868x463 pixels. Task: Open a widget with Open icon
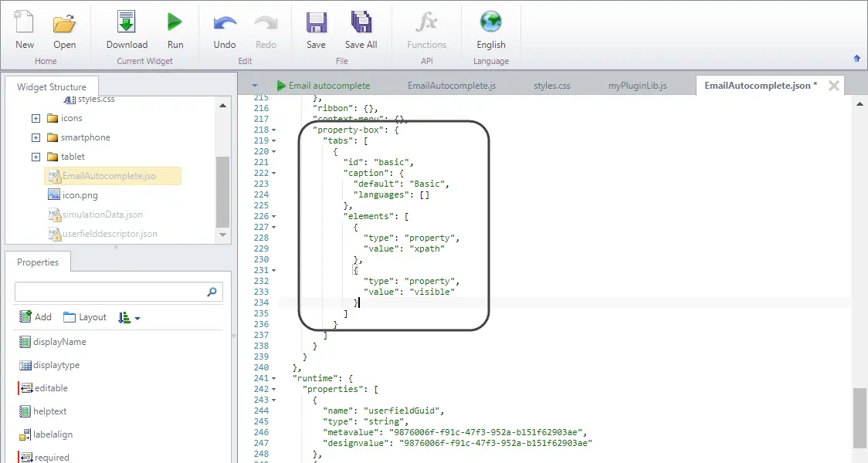[64, 23]
